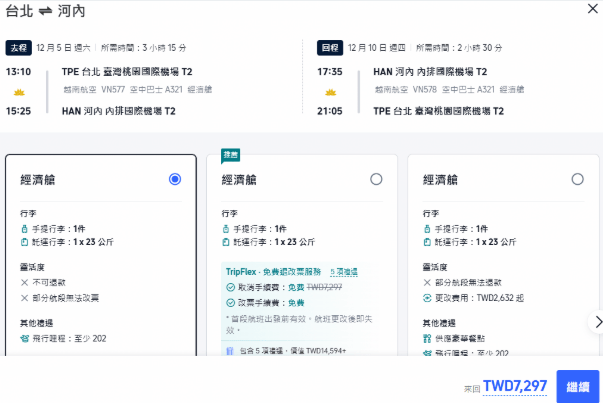Open the TripFlex 5 benefits link

pyautogui.click(x=344, y=272)
